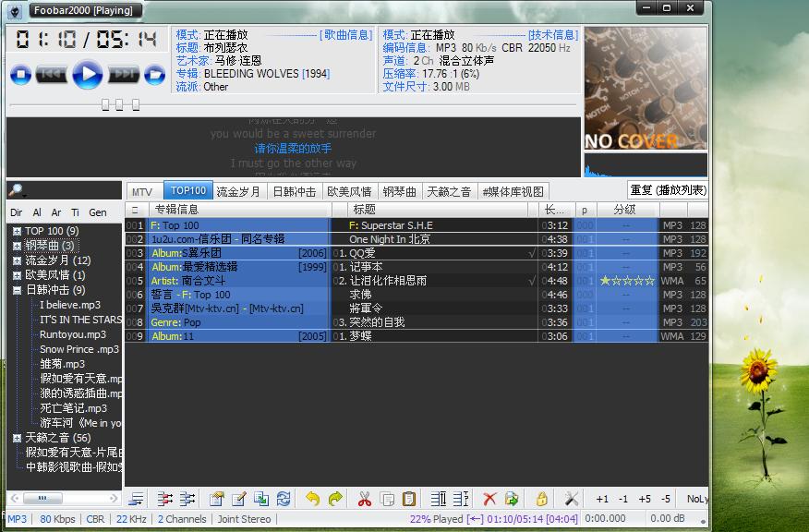Click the list icon with dashed line
The image size is (809, 532).
pyautogui.click(x=461, y=499)
